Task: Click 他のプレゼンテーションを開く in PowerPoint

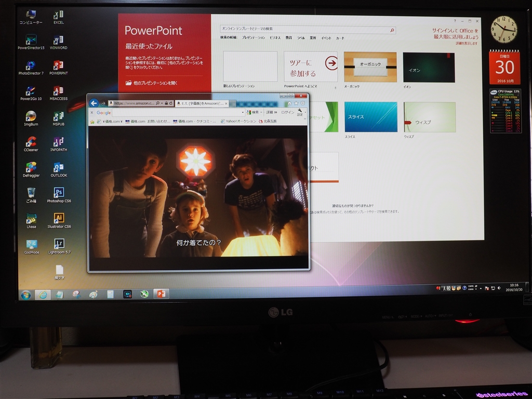Action: point(152,83)
